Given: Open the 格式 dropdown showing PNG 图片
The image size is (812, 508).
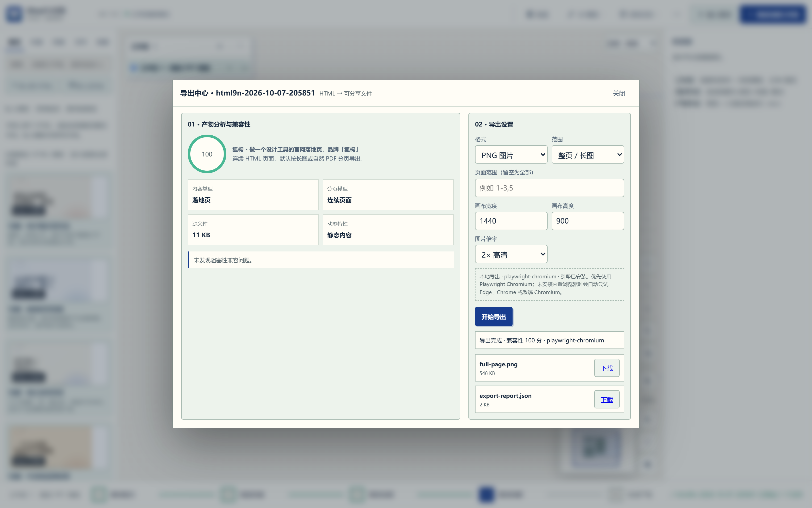Looking at the screenshot, I should [511, 154].
